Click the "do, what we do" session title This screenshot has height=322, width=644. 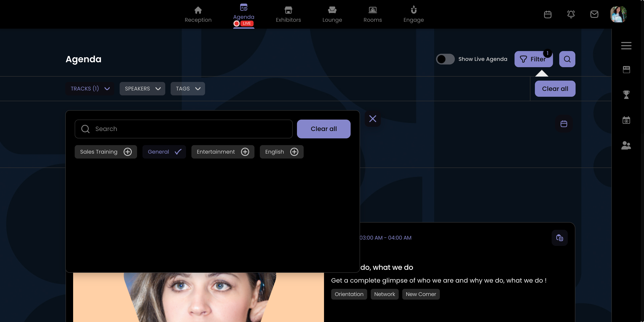tap(386, 267)
